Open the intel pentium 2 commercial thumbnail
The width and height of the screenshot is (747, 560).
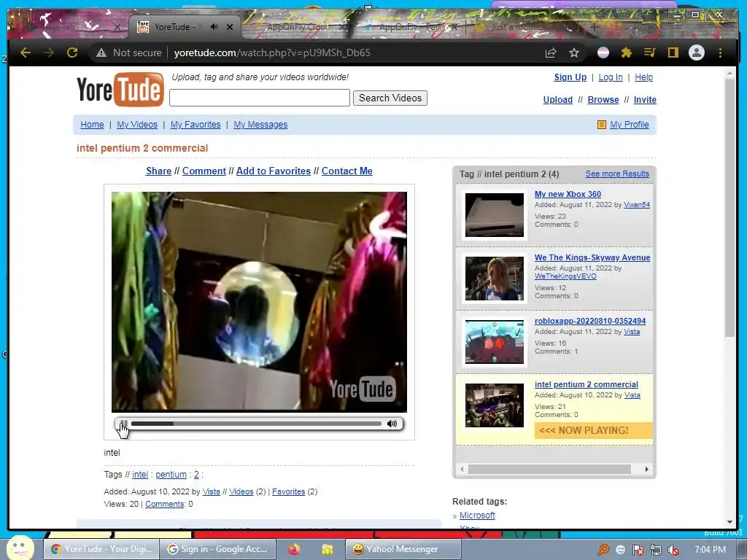495,405
